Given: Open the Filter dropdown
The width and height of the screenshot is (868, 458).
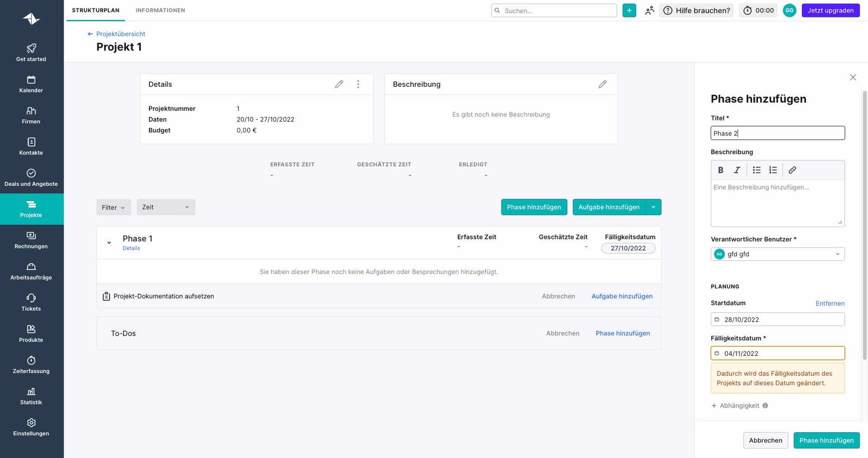Looking at the screenshot, I should coord(113,207).
